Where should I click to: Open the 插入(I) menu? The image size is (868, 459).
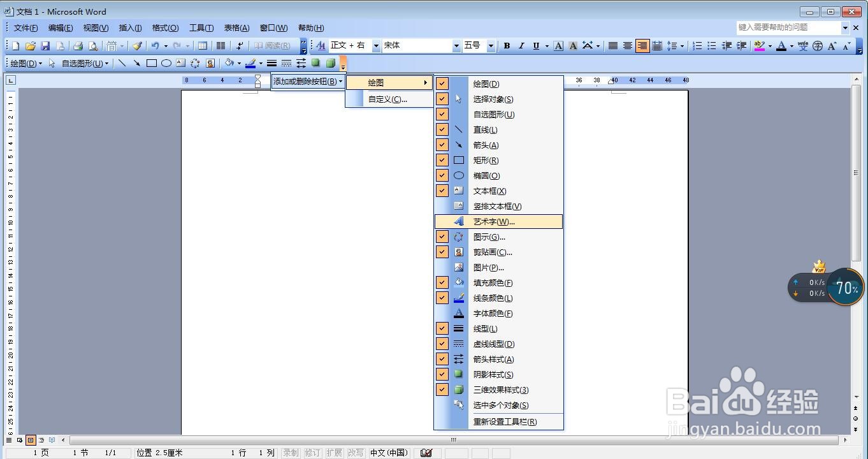click(x=129, y=27)
